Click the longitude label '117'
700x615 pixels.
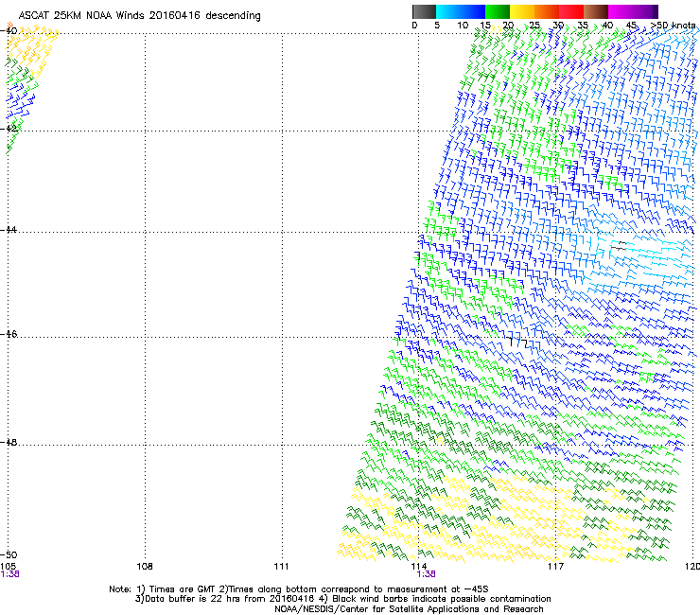[x=555, y=567]
